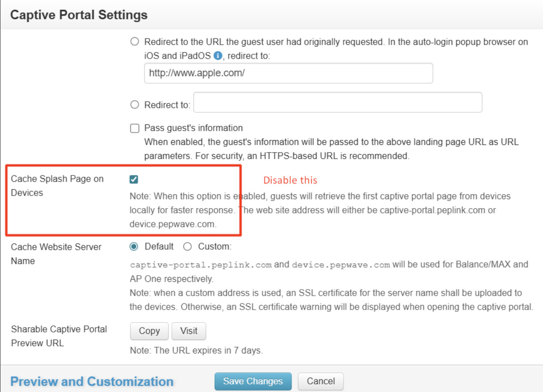Click the Captive Portal Settings title
Viewport: 543px width, 392px height.
tap(79, 15)
